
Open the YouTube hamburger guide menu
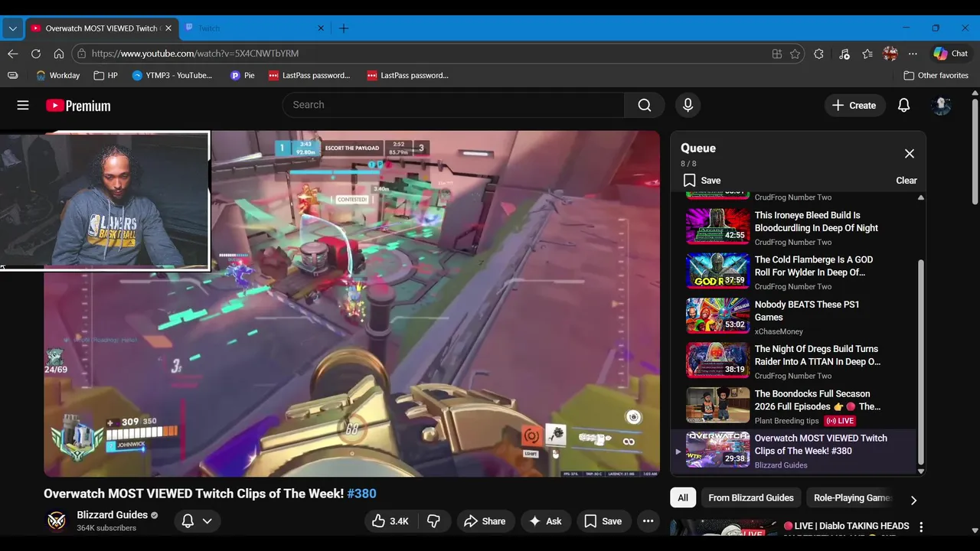click(23, 106)
